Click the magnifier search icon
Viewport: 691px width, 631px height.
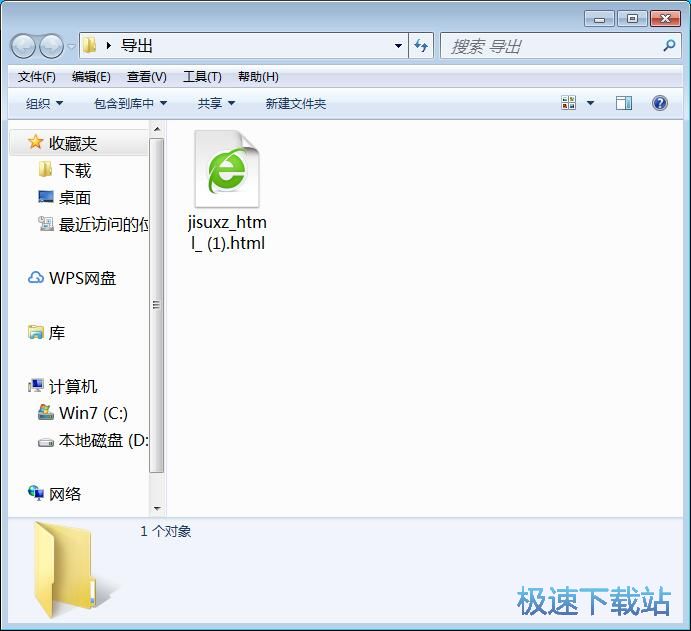[669, 45]
